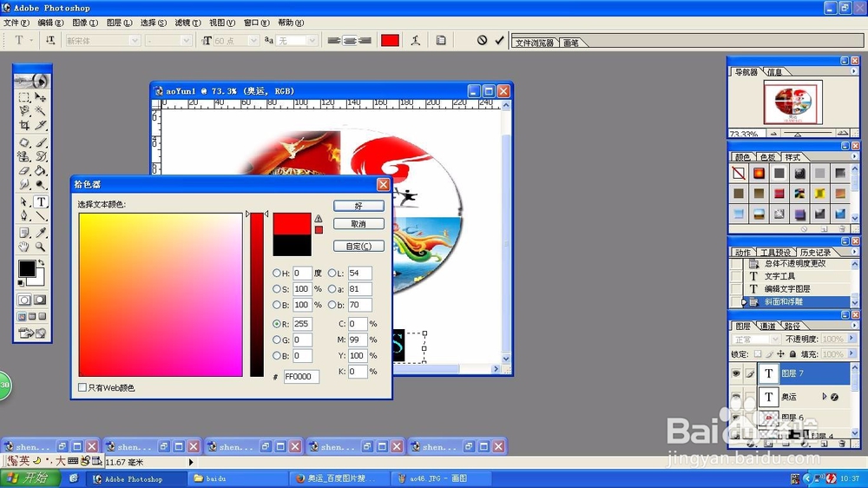Commit text edits with checkmark
868x488 pixels.
499,40
